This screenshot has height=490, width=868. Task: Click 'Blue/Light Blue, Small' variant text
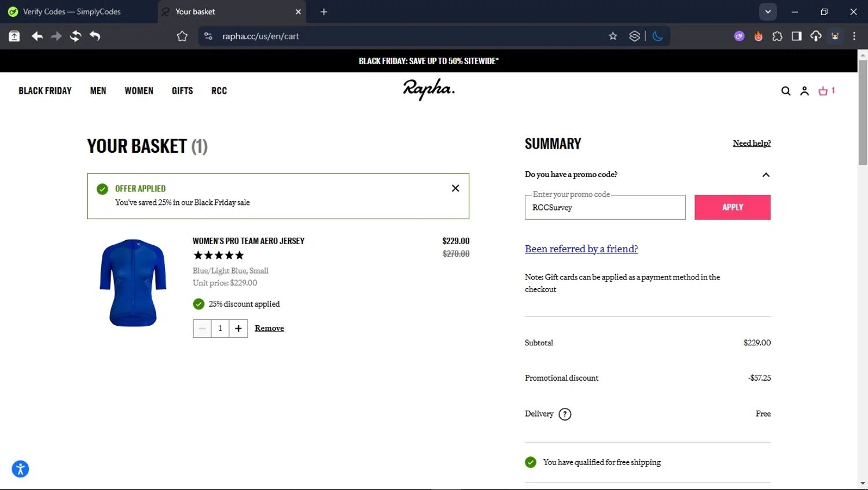pos(230,271)
